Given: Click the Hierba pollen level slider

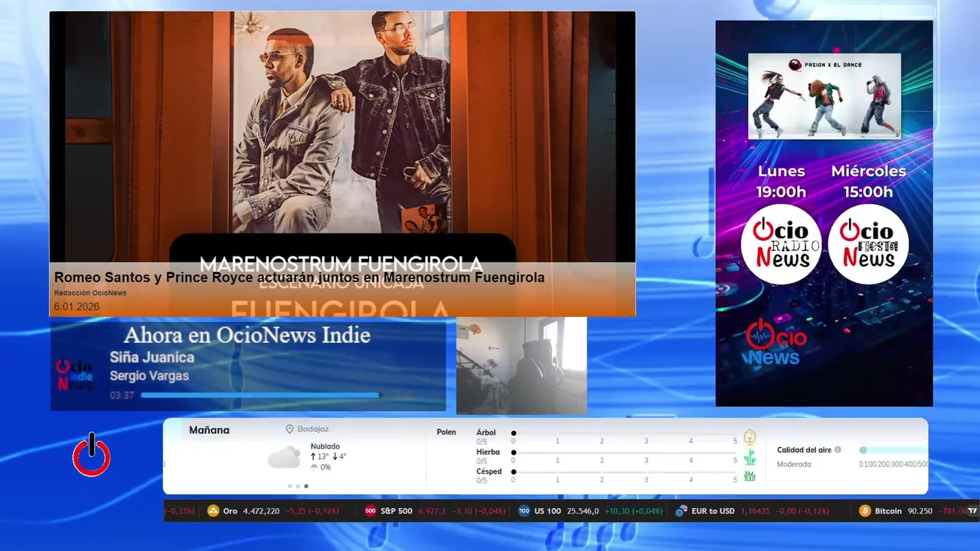Looking at the screenshot, I should click(625, 453).
